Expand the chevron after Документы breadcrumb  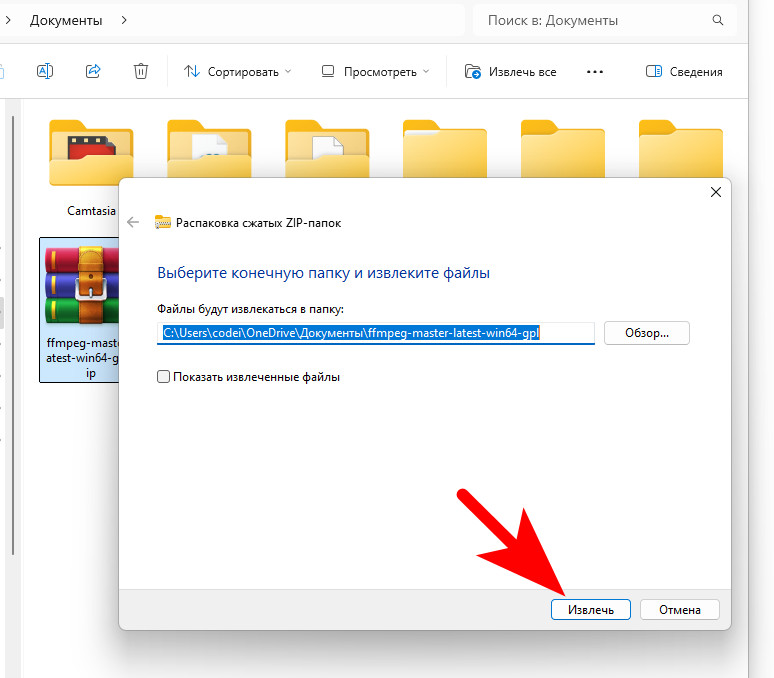pos(124,20)
